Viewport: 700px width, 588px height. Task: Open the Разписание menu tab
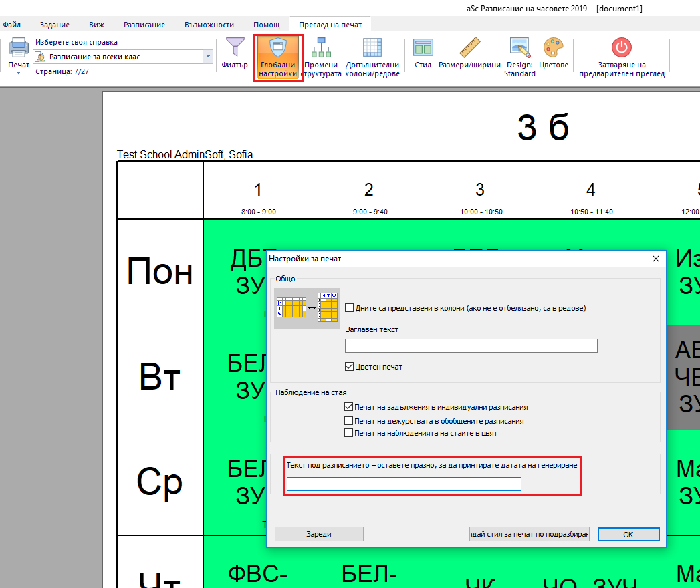pos(144,25)
